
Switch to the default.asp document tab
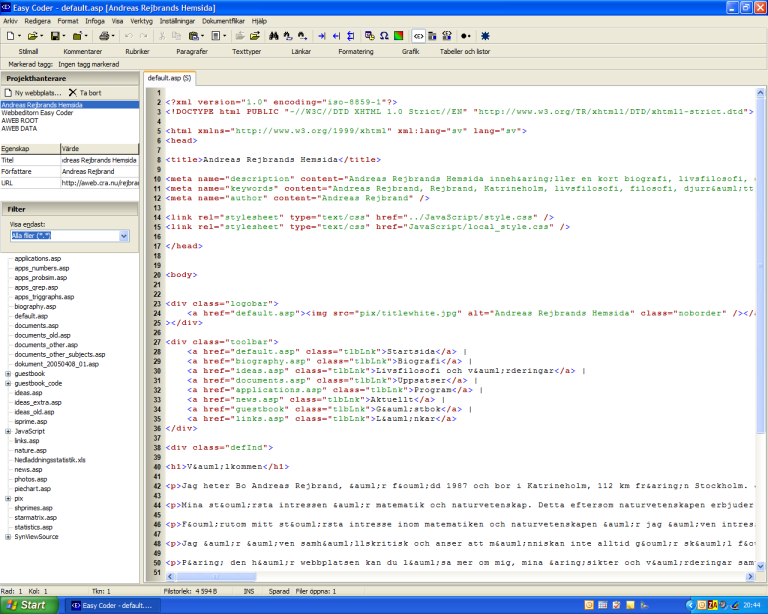(169, 78)
